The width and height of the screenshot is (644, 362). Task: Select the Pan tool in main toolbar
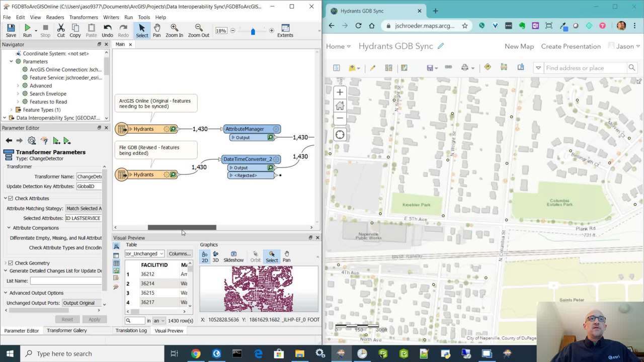point(156,30)
